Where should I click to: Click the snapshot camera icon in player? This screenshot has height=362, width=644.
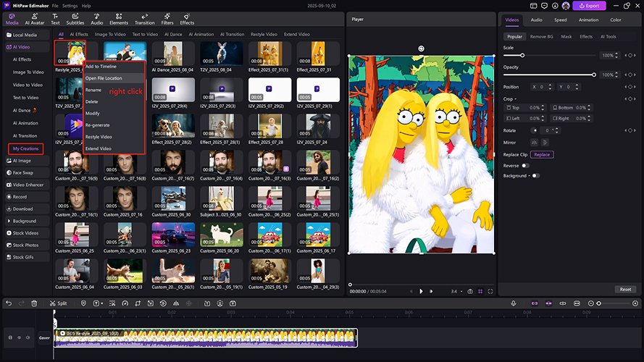coord(470,291)
